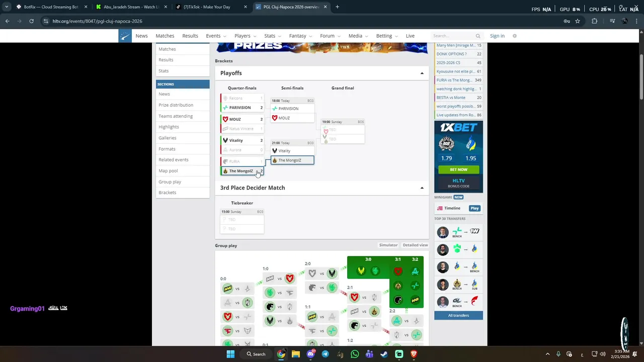Open forum thread FURIA vs The Mong...

tap(454, 80)
